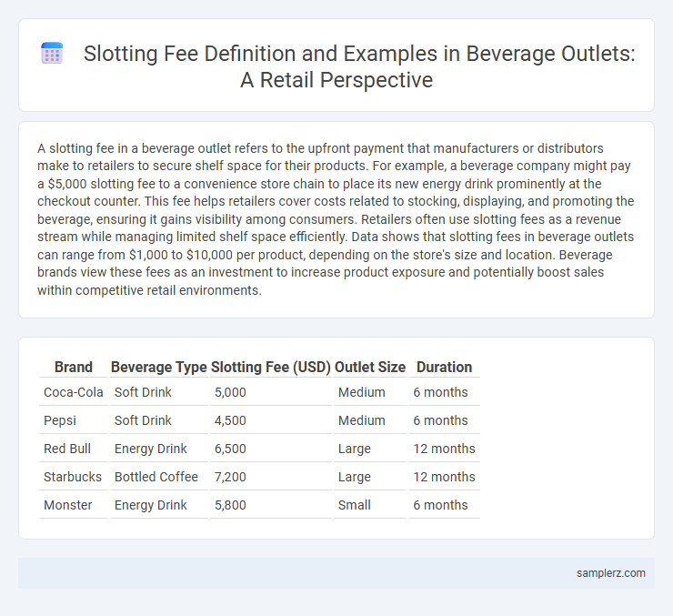Image resolution: width=673 pixels, height=616 pixels.
Task: Click 12 months in the Red Bull row
Action: [x=444, y=449]
